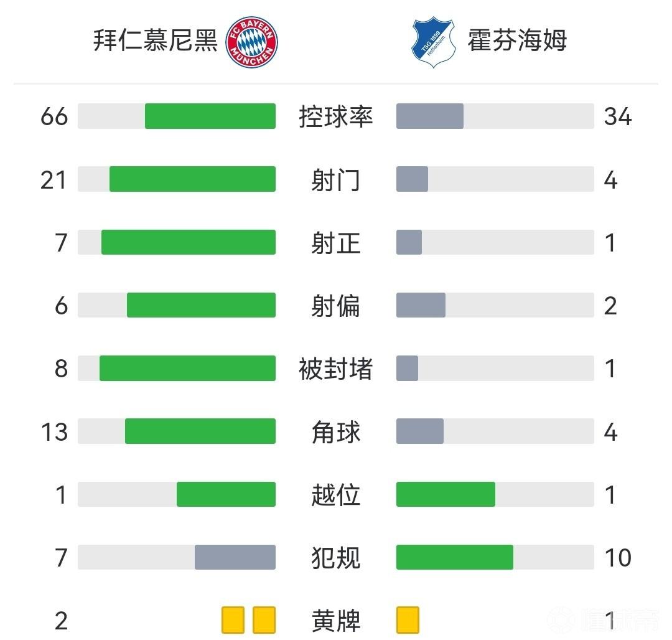
Task: Click Hoffenheim's green 越位 offside bar
Action: [x=446, y=494]
